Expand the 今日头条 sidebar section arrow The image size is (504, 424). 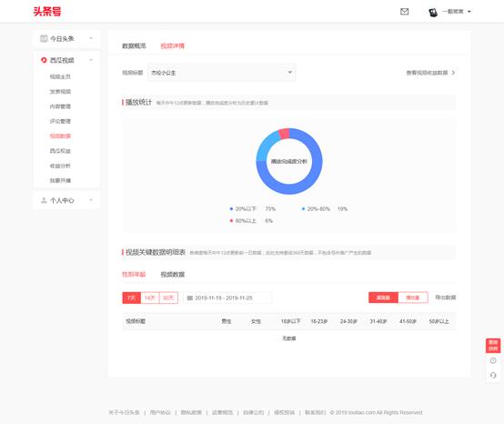[x=91, y=38]
